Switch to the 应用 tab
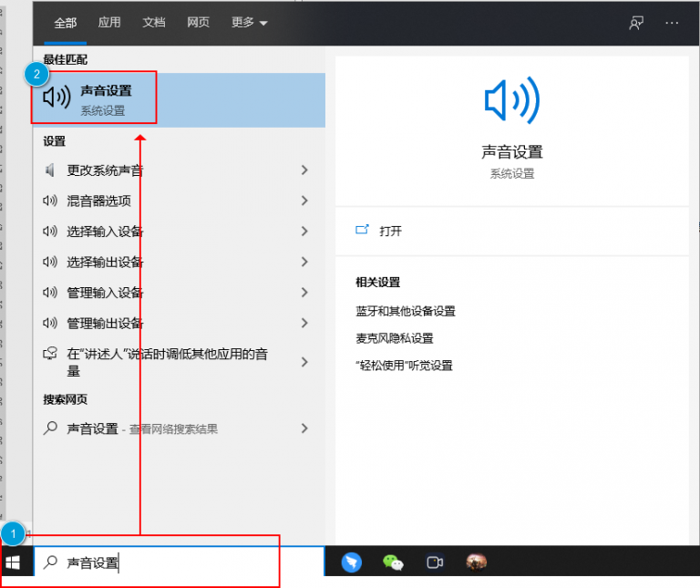The width and height of the screenshot is (700, 588). 109,22
